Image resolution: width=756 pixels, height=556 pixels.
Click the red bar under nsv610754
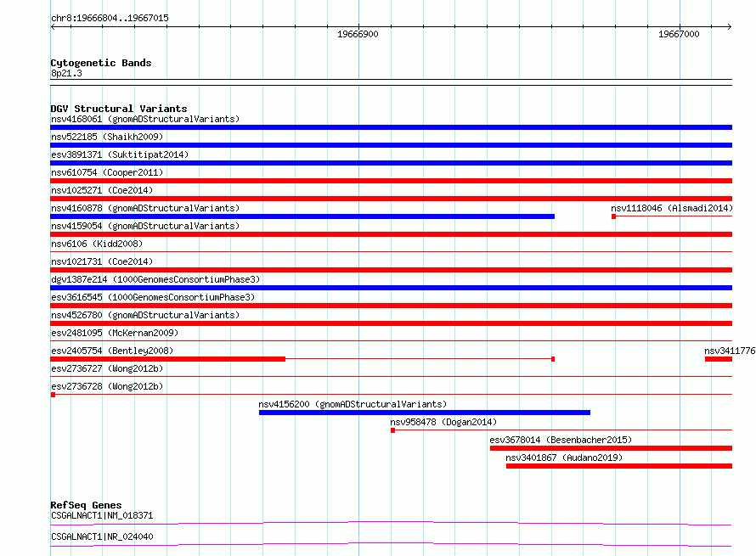coord(391,181)
